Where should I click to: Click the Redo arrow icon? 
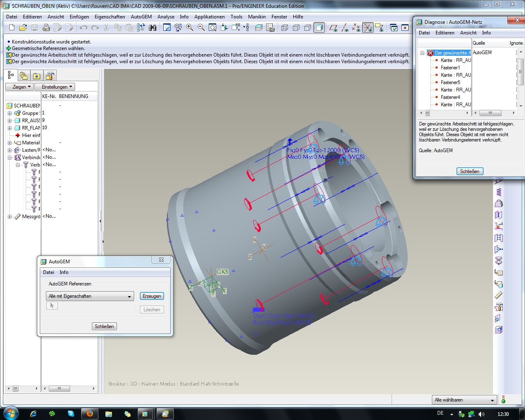point(95,27)
